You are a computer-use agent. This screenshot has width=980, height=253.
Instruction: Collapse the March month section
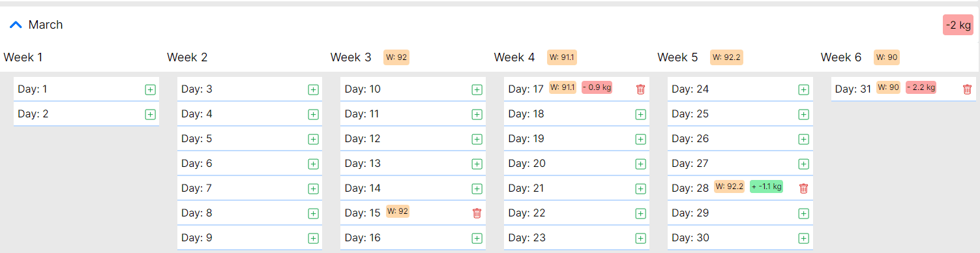coord(16,25)
